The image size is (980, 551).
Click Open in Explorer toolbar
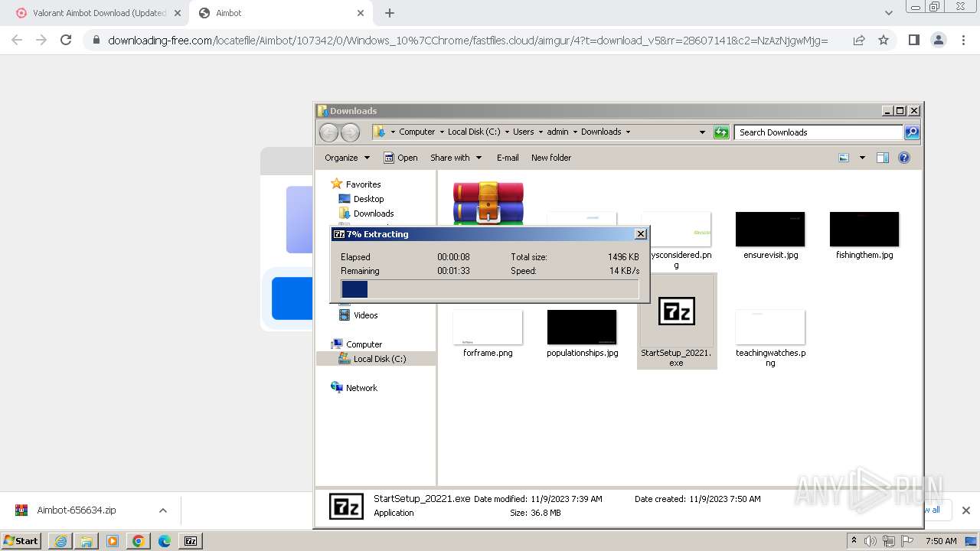click(400, 158)
